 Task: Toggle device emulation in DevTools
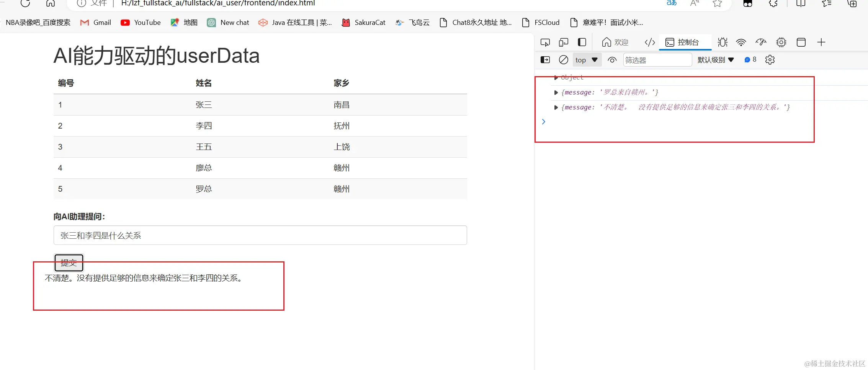click(563, 42)
